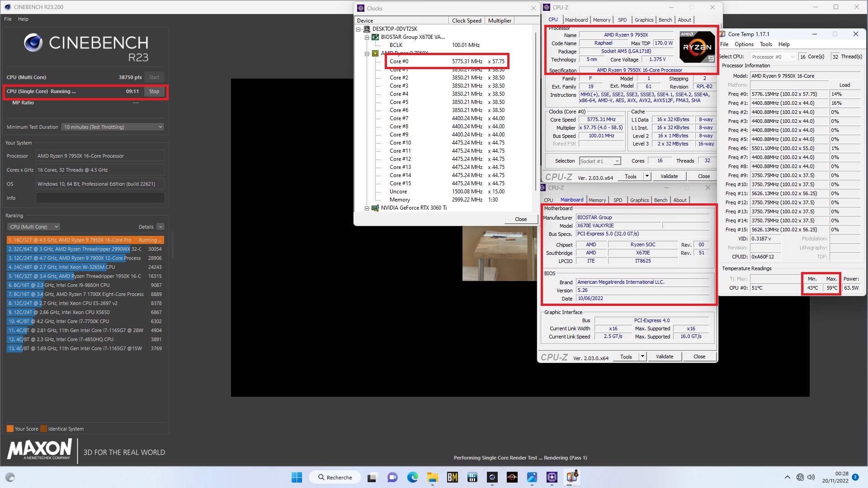
Task: Click the Multiplier column header
Action: (x=500, y=21)
